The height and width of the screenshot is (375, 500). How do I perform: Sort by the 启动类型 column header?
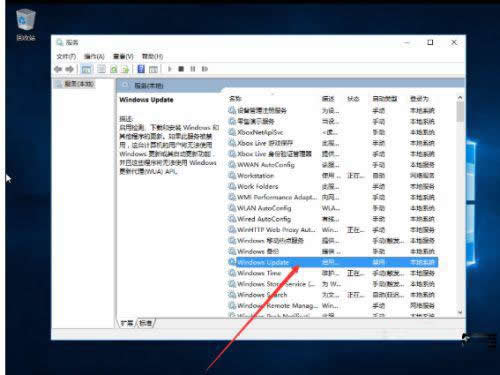(385, 99)
